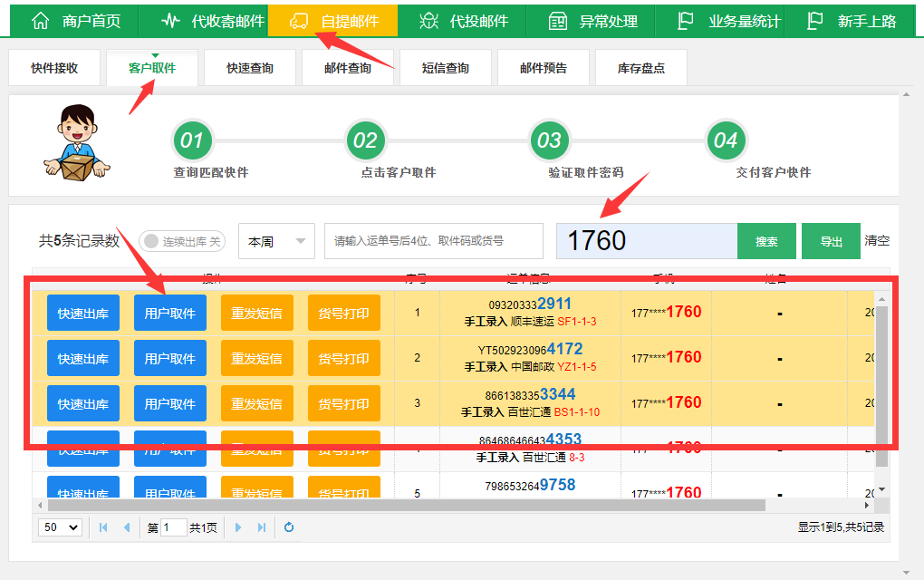Switch to the 库存盘点 tab
Image resolution: width=924 pixels, height=580 pixels.
coord(640,67)
